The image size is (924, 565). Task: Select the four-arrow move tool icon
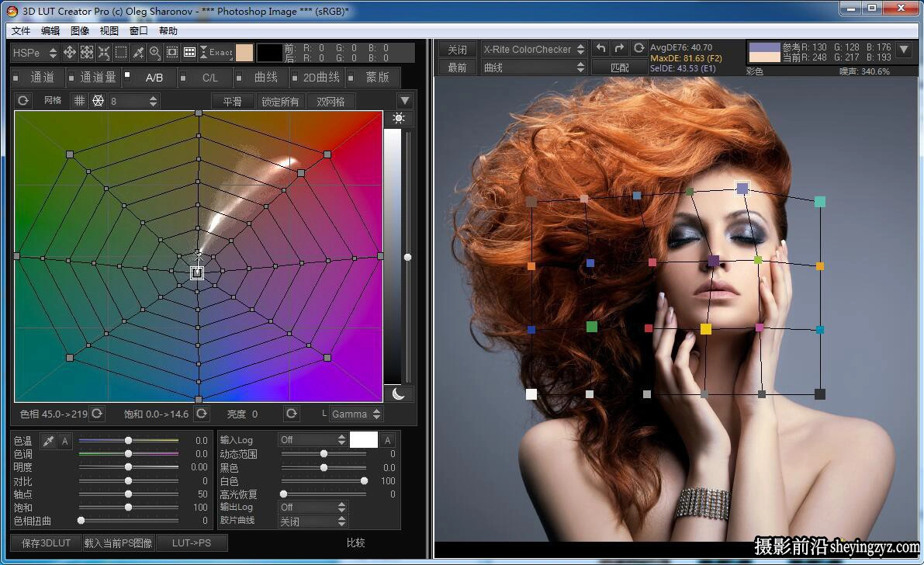[70, 53]
